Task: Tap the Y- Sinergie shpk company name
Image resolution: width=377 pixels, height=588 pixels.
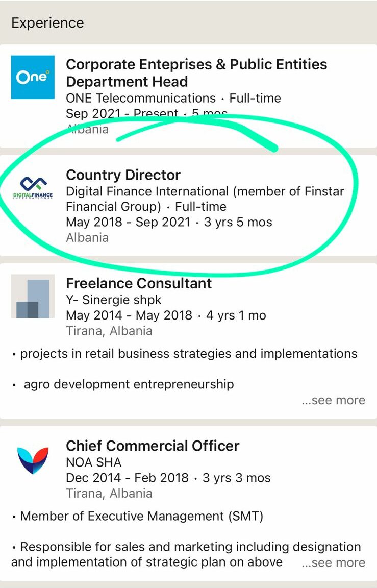Action: click(x=114, y=300)
